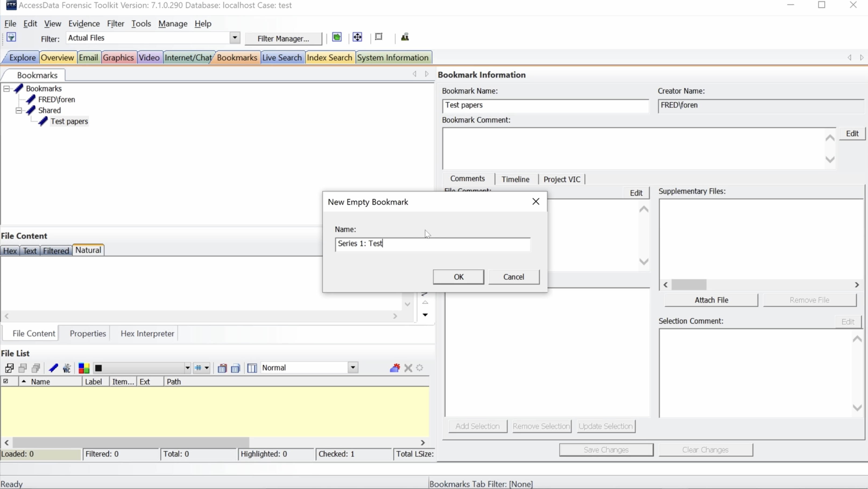Click the blue bookmark pen icon in File List
868x489 pixels.
pos(53,368)
